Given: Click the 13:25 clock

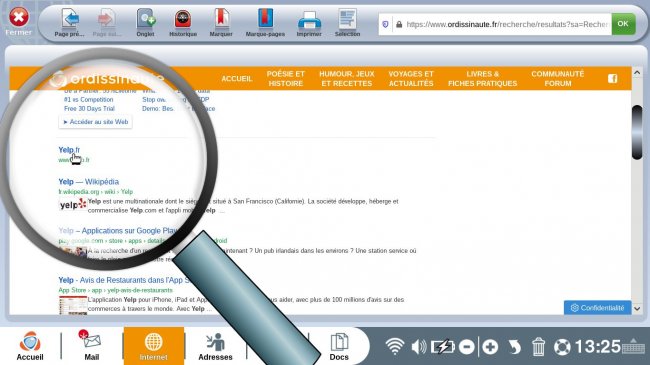Looking at the screenshot, I should coord(598,346).
